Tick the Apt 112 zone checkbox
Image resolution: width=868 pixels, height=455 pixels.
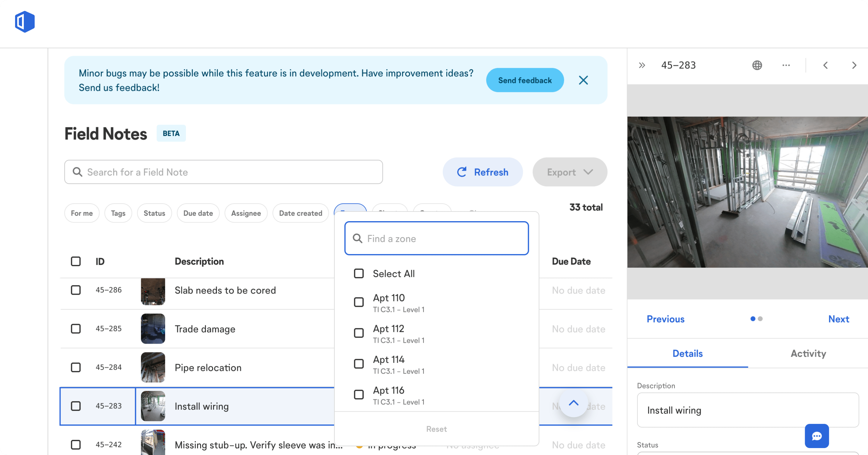click(359, 333)
